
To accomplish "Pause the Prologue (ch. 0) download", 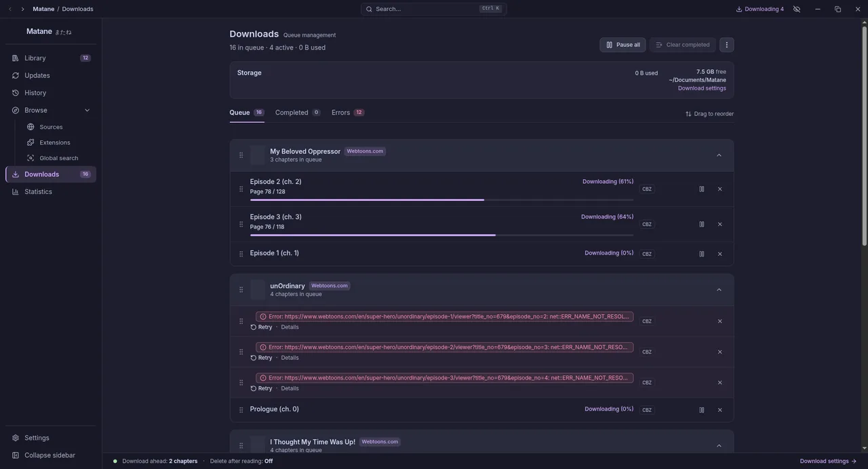I will pyautogui.click(x=702, y=410).
